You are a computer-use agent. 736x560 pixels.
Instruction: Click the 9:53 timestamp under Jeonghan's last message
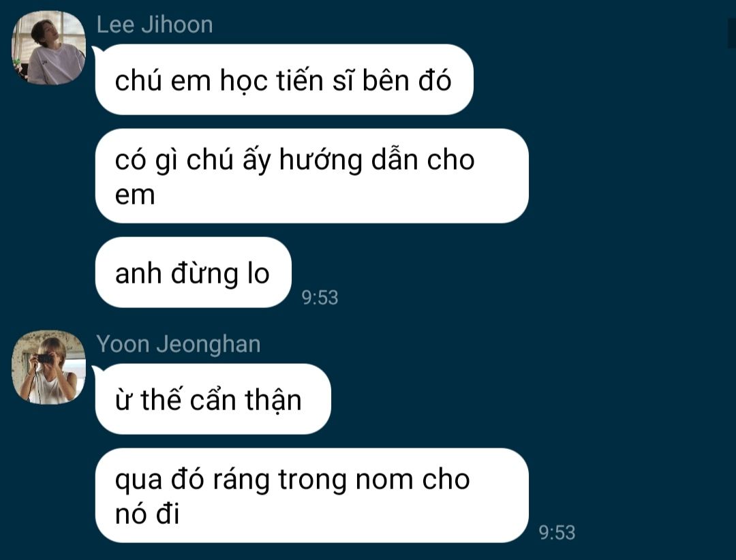pos(557,533)
